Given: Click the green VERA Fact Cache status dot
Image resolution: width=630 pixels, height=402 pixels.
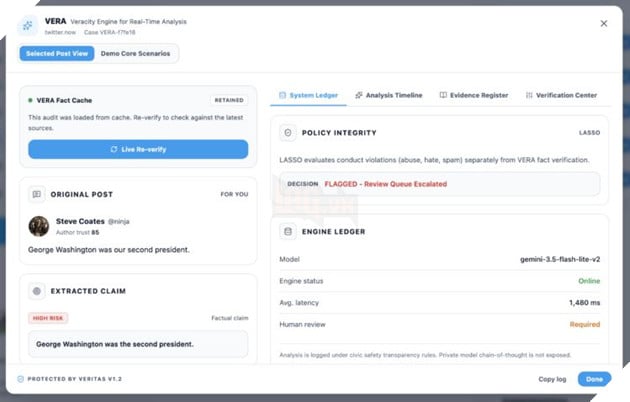Looking at the screenshot, I should point(30,100).
